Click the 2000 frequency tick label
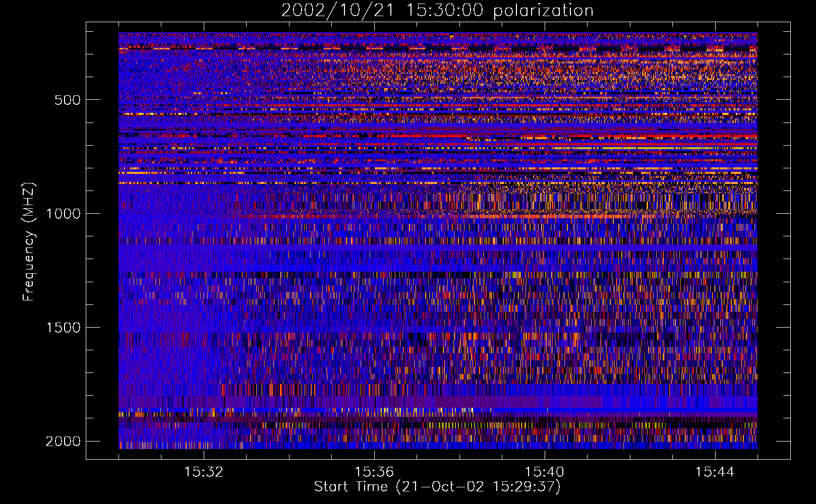Screen dimensions: 816x504 (63, 442)
